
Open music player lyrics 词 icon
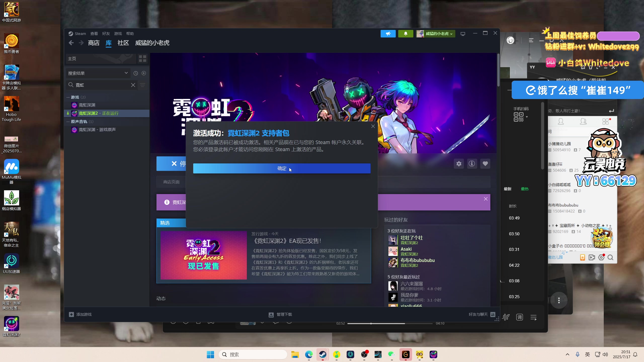click(519, 317)
